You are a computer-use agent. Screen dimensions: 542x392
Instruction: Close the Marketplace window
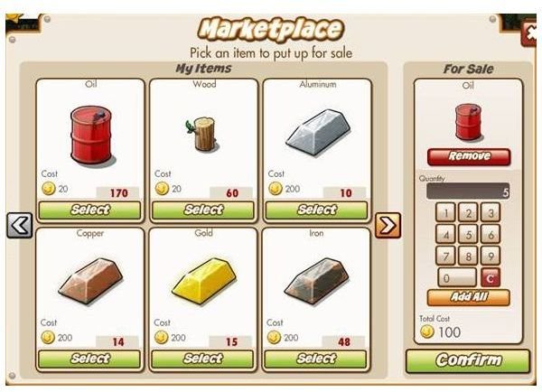pos(530,33)
